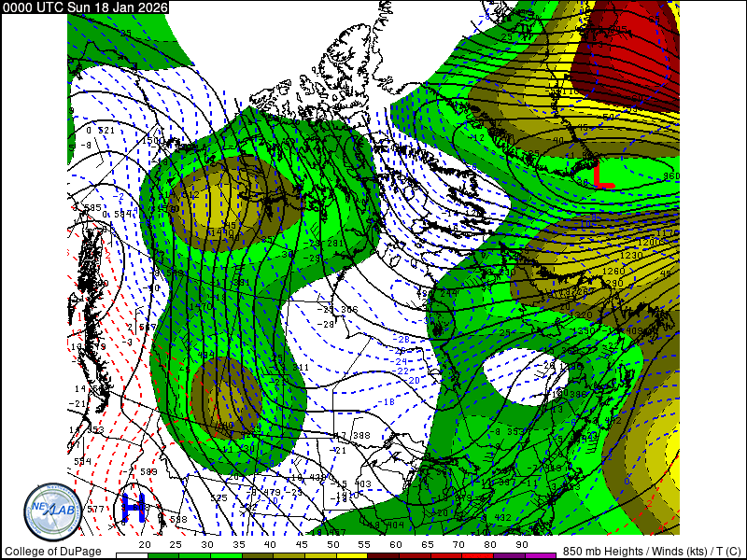
Task: Click the 850 mb Heights / Winds / T title
Action: (x=652, y=551)
